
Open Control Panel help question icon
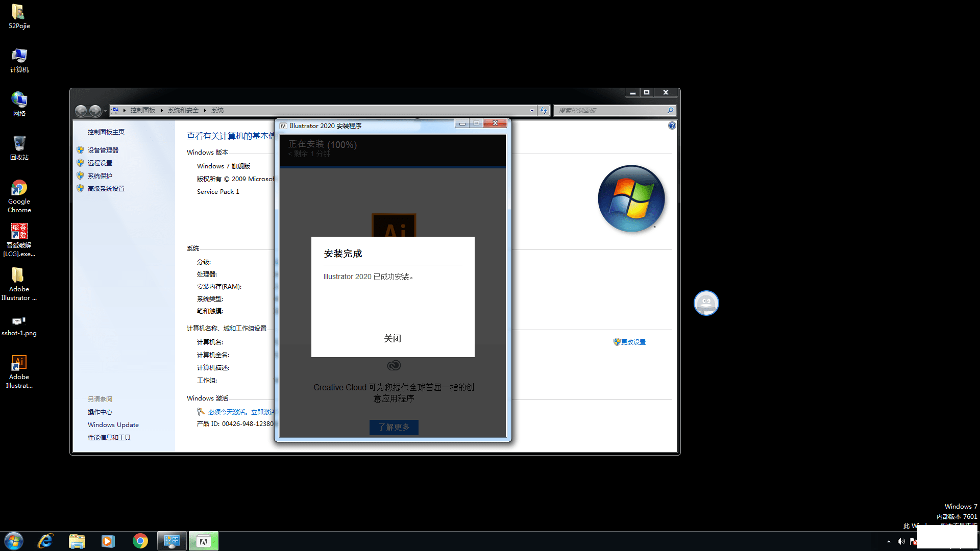point(672,126)
